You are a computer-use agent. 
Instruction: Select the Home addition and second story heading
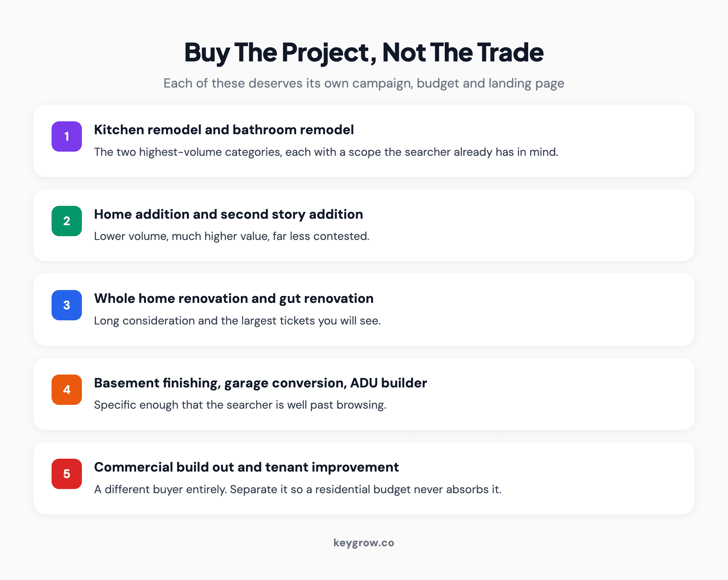(228, 214)
